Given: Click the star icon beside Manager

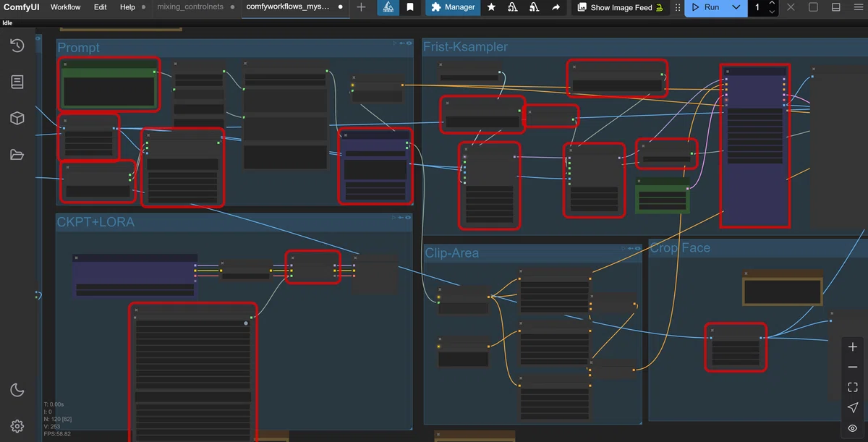Looking at the screenshot, I should [491, 7].
